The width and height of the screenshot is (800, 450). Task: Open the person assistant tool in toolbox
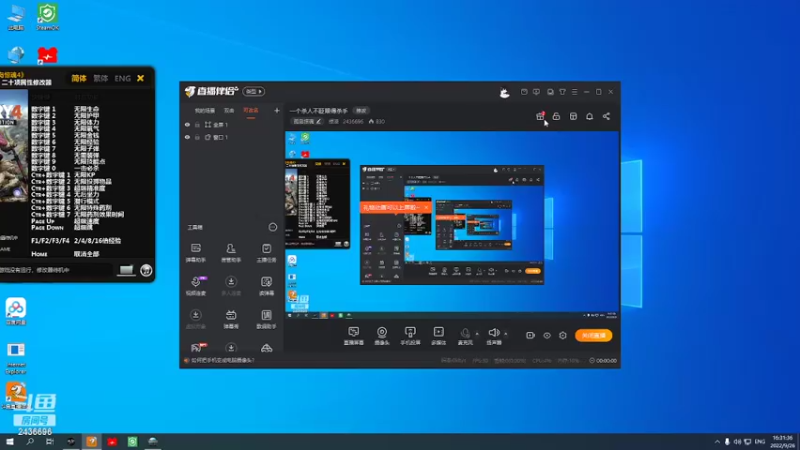click(231, 253)
